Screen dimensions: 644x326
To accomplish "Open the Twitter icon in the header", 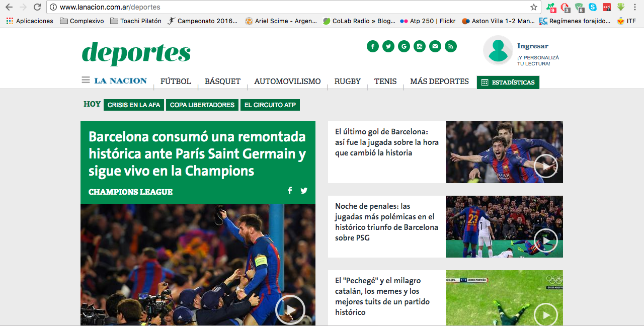I will [x=388, y=46].
